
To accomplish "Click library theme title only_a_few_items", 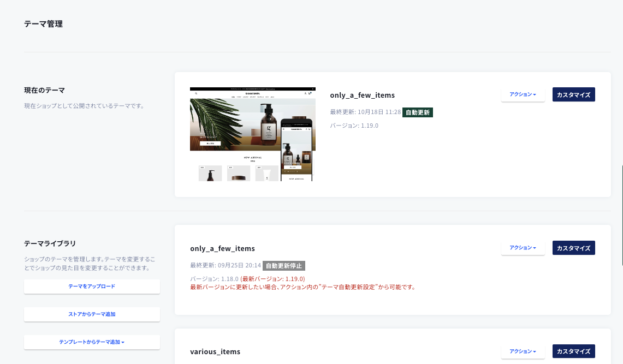I will (x=223, y=248).
